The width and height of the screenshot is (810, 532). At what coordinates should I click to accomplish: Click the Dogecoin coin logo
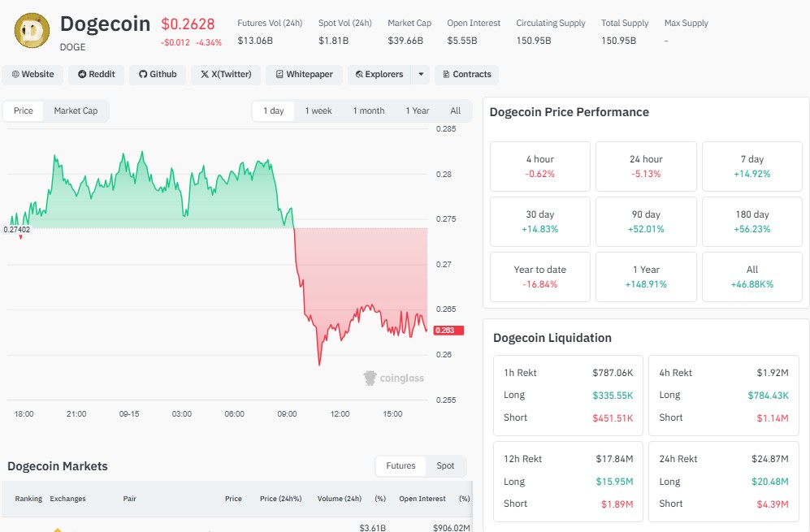(32, 31)
